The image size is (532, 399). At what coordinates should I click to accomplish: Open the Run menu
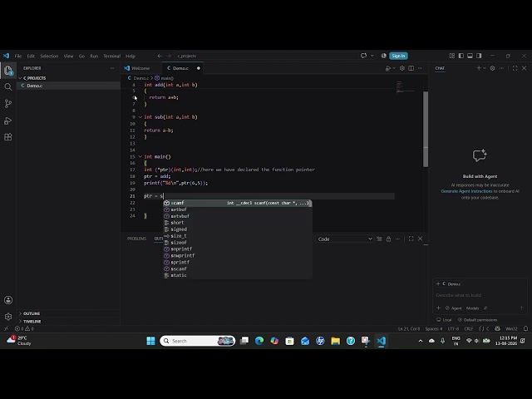coord(94,56)
